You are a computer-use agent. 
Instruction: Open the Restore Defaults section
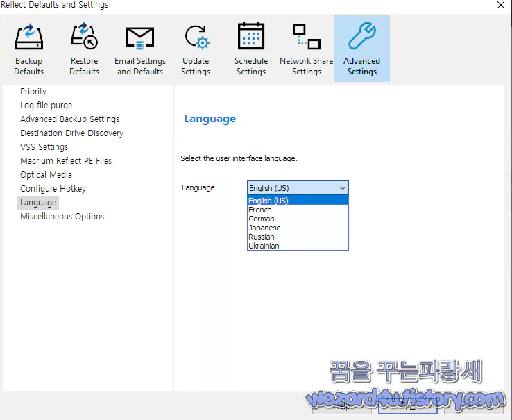pyautogui.click(x=84, y=49)
